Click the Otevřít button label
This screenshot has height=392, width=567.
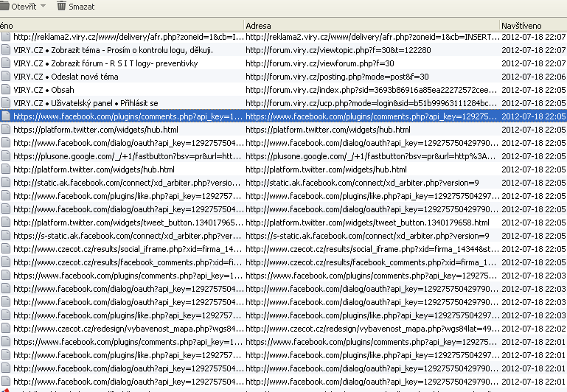24,7
